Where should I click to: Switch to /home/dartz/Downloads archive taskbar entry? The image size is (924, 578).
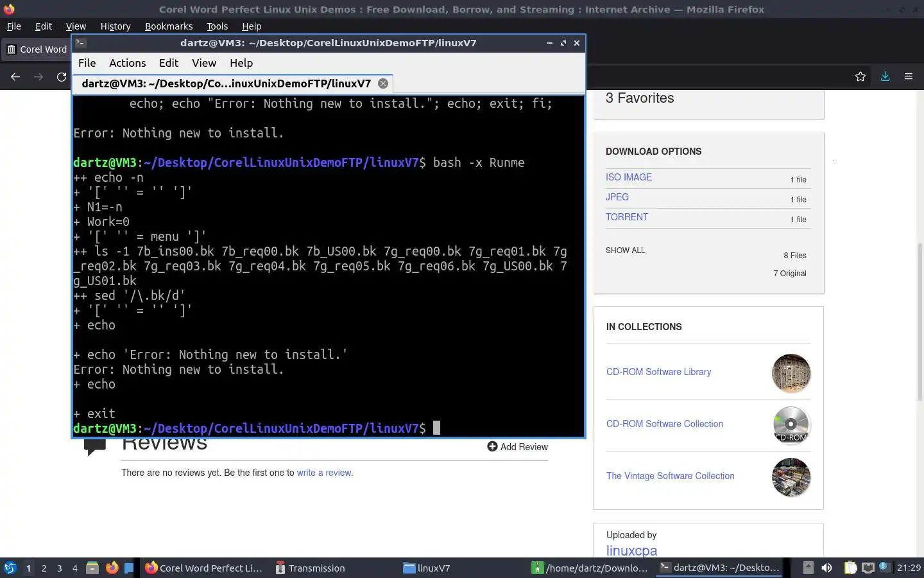[590, 568]
